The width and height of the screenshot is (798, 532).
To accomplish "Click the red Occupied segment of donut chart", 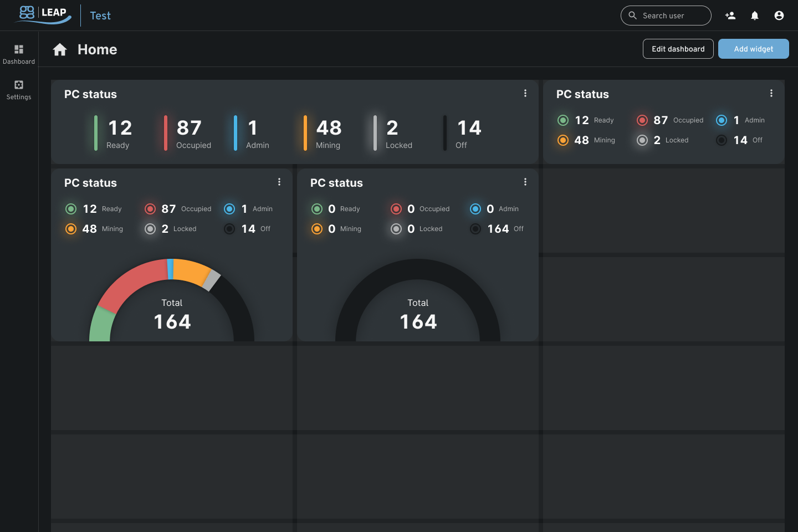I will coord(130,280).
